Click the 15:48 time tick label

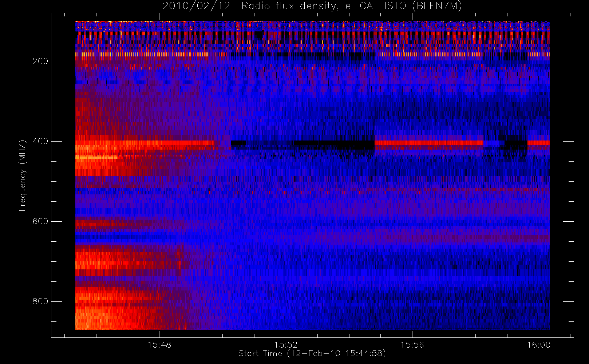159,345
